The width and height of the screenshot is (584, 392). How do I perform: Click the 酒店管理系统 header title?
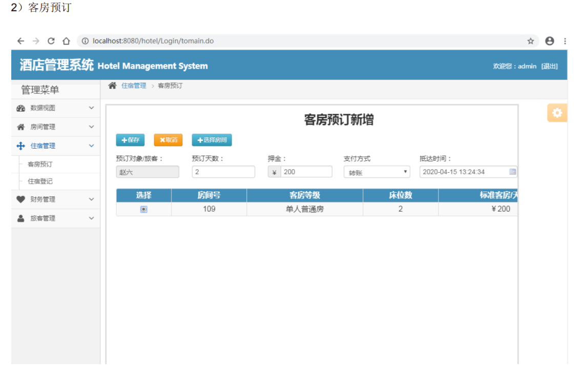(x=57, y=65)
